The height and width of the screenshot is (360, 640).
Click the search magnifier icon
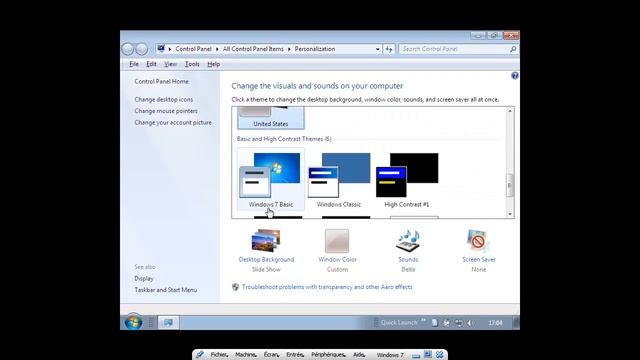(x=513, y=49)
